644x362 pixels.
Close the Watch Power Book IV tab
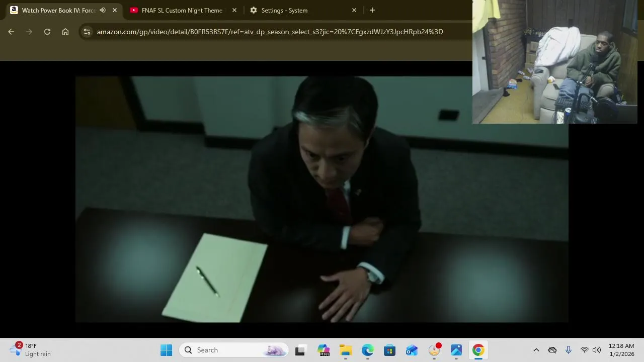click(115, 10)
